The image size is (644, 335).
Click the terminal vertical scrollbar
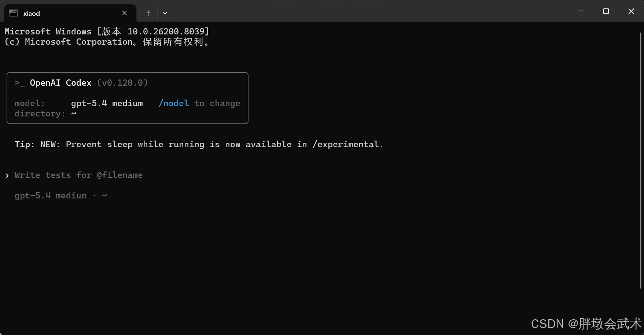point(641,160)
